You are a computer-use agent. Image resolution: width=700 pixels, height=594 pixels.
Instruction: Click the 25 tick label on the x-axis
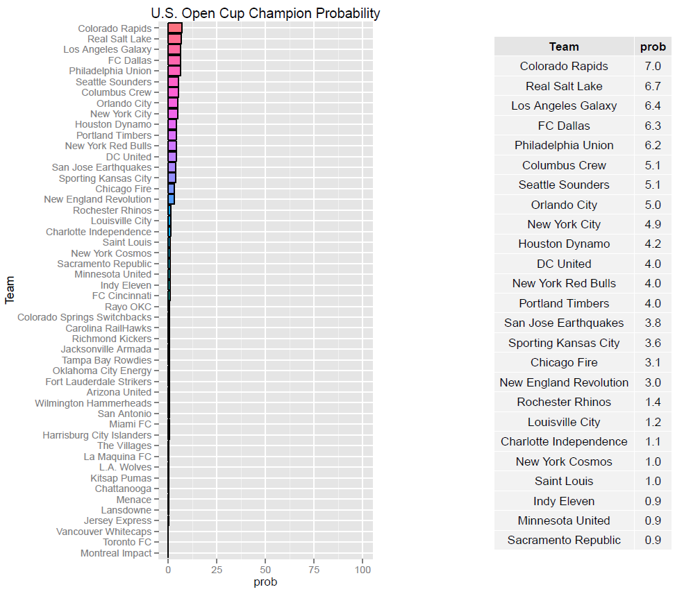coord(217,569)
